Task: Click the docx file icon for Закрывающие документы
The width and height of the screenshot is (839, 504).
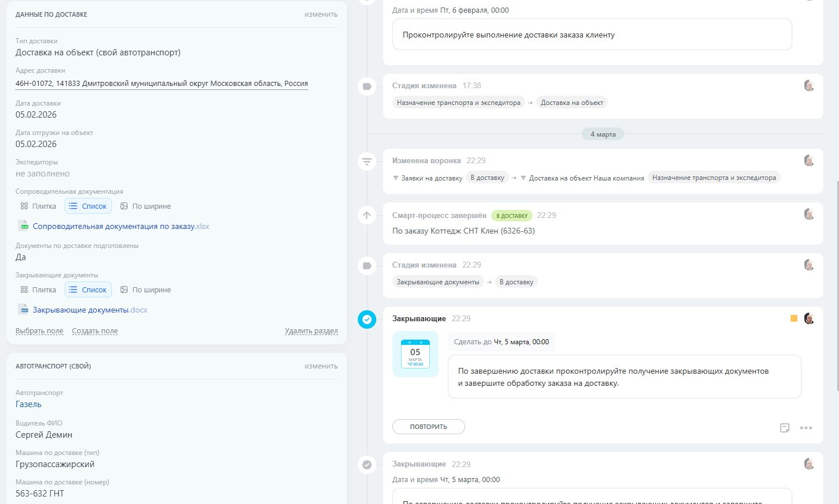Action: click(23, 310)
